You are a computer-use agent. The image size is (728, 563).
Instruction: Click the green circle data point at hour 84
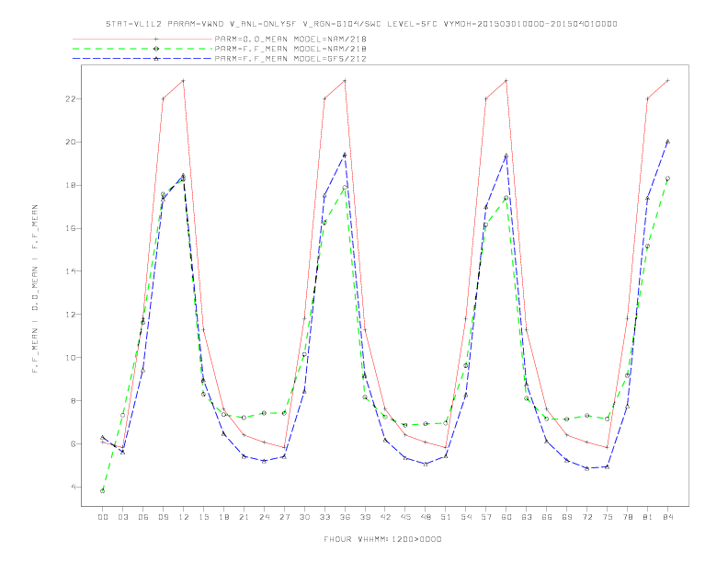point(668,178)
